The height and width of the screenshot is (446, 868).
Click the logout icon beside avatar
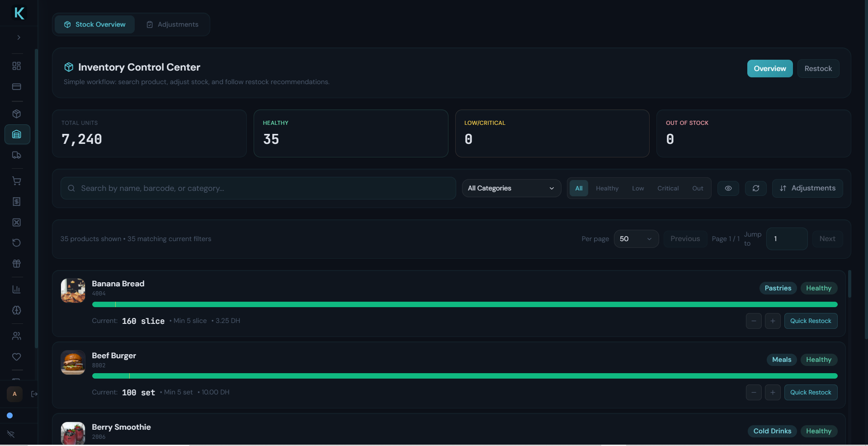(34, 394)
